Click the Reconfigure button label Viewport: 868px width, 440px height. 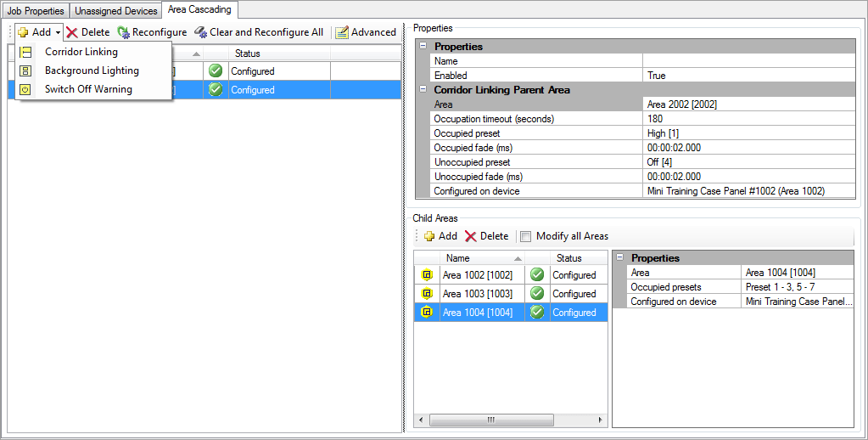click(160, 32)
